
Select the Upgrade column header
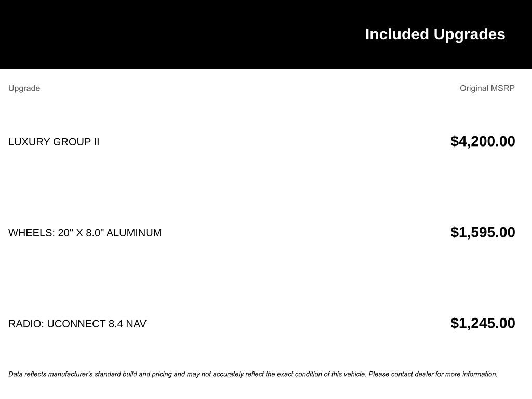[24, 88]
